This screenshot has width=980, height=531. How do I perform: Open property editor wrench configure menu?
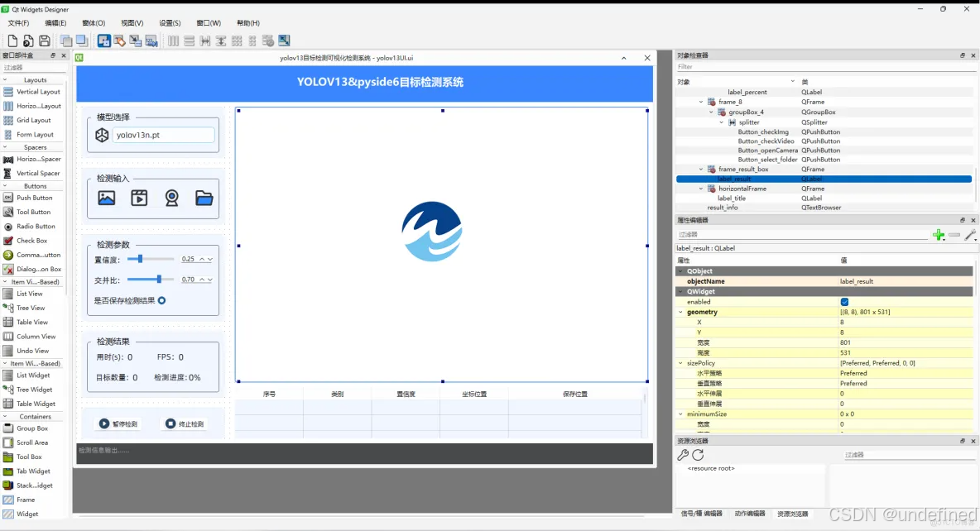click(x=969, y=234)
